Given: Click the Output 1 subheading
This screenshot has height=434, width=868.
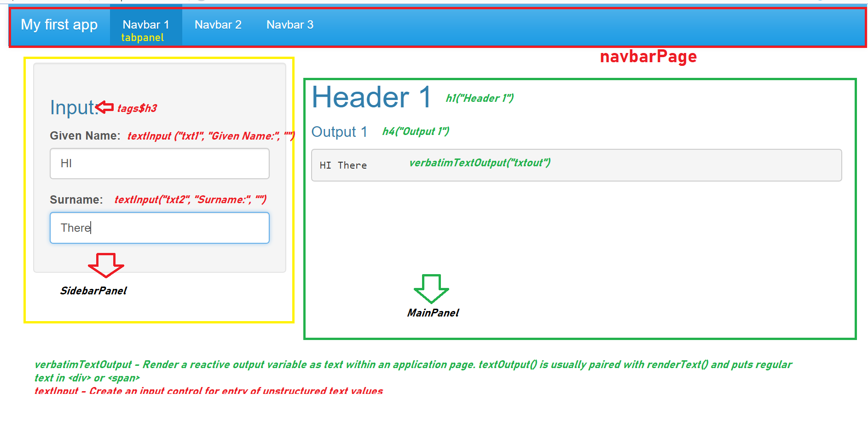Looking at the screenshot, I should pyautogui.click(x=339, y=132).
